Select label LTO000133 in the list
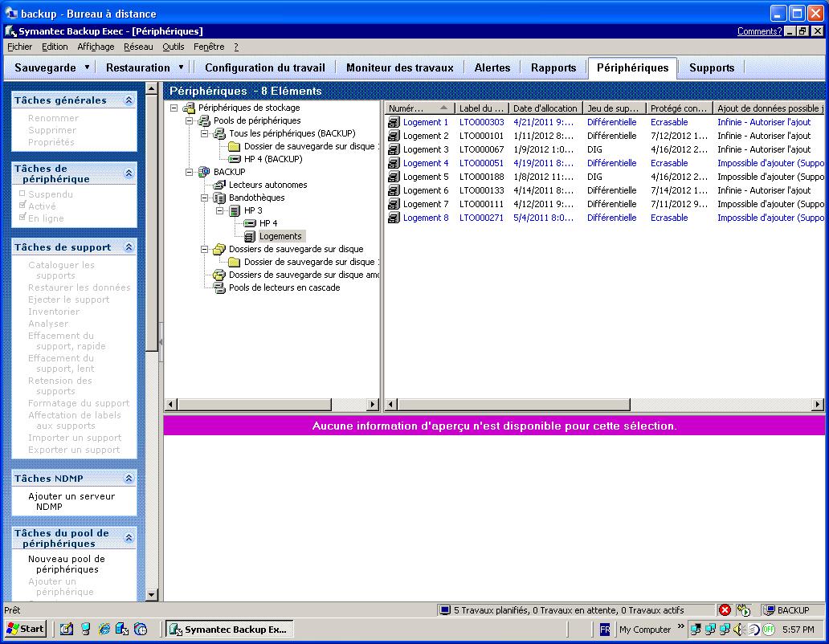 point(481,190)
